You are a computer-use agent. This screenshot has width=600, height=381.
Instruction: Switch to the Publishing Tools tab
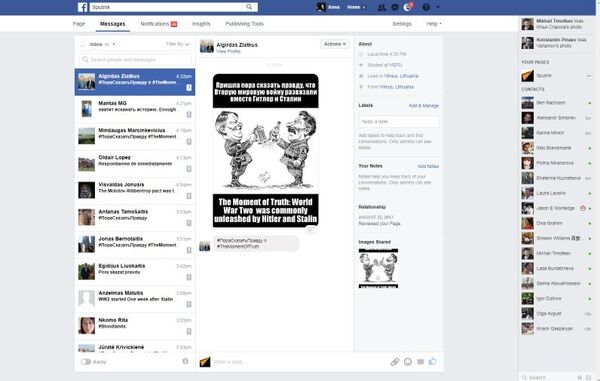pos(245,24)
